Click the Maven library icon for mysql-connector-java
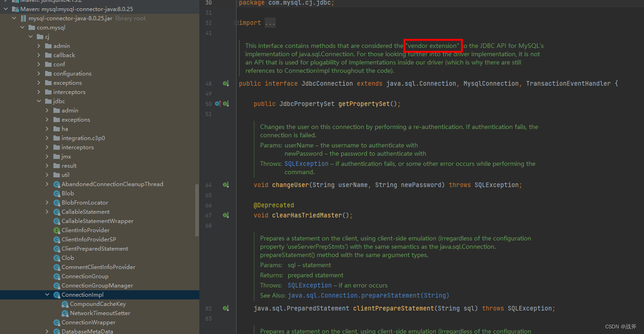 (15, 9)
